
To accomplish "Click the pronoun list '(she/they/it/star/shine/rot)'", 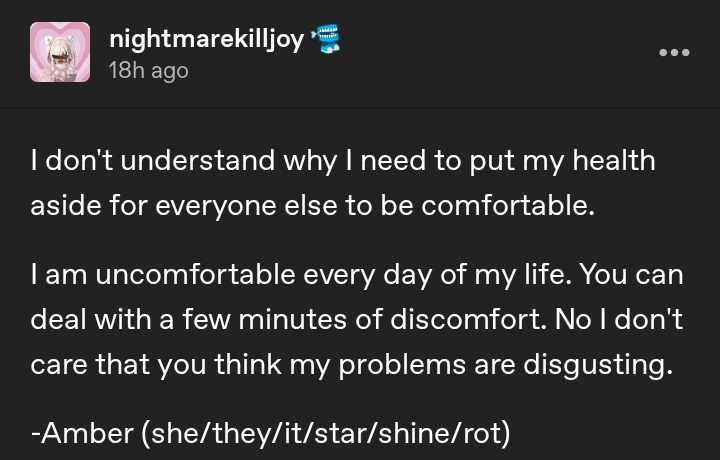I will point(326,434).
